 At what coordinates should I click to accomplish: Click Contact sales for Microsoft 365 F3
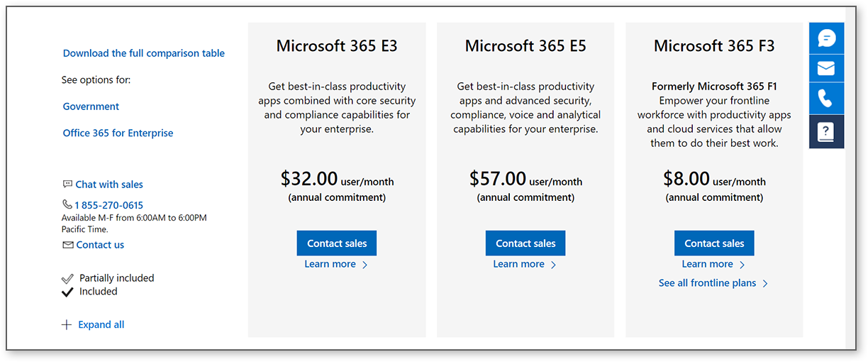[x=714, y=243]
